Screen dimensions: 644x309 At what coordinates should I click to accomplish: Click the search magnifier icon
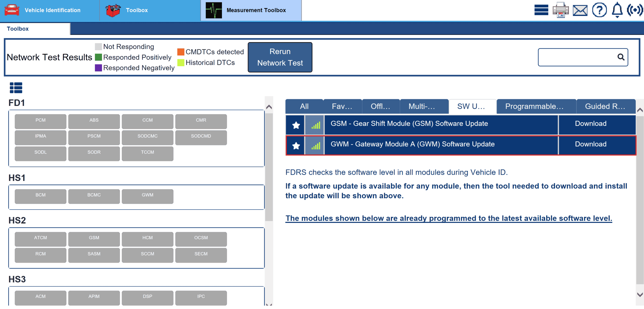click(x=621, y=57)
